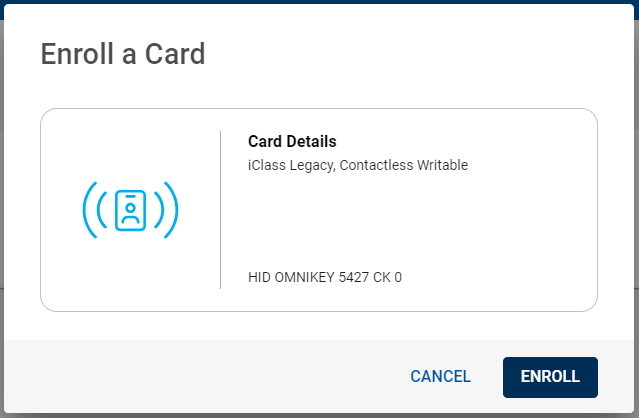Screen dimensions: 639x418
Task: Click the "Enroll a Card" dialog title
Action: [123, 54]
